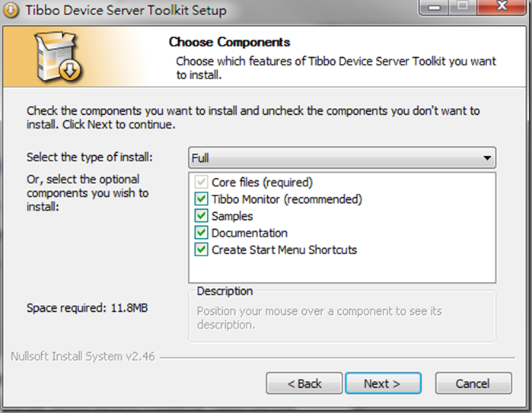Click the setup icon in title bar
The height and width of the screenshot is (413, 532).
[11, 10]
